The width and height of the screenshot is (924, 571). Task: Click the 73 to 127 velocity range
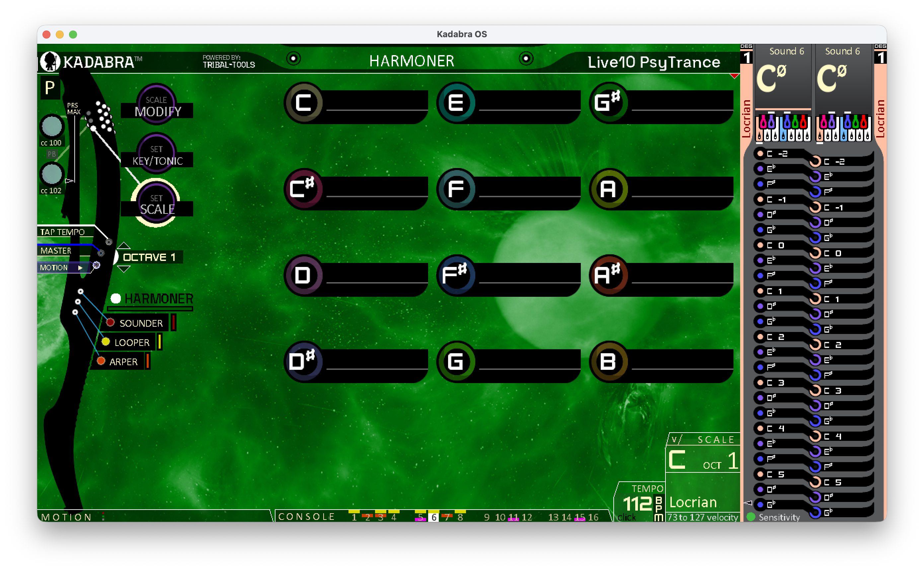[x=703, y=517]
